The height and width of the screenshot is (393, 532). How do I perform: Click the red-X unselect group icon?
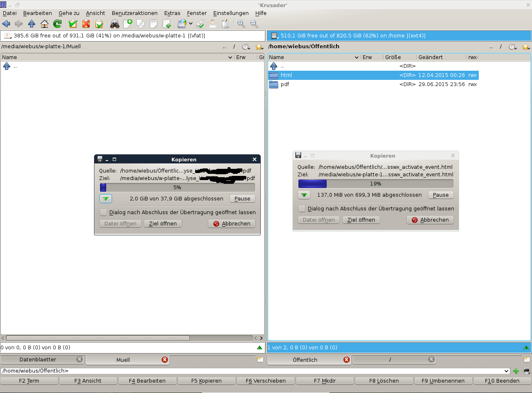pyautogui.click(x=86, y=24)
